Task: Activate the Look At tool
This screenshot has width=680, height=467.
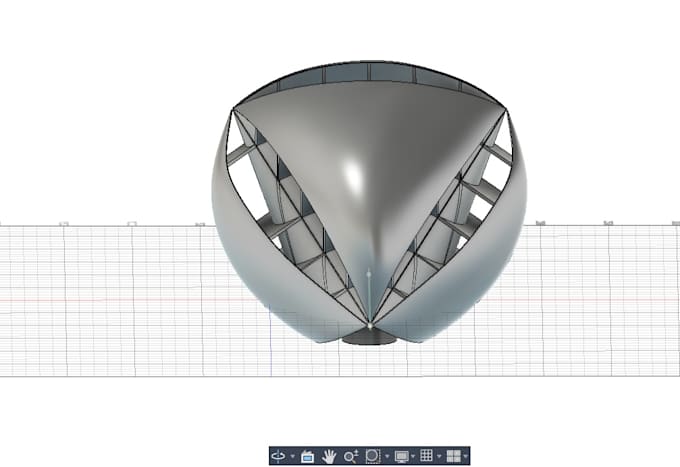Action: [307, 457]
